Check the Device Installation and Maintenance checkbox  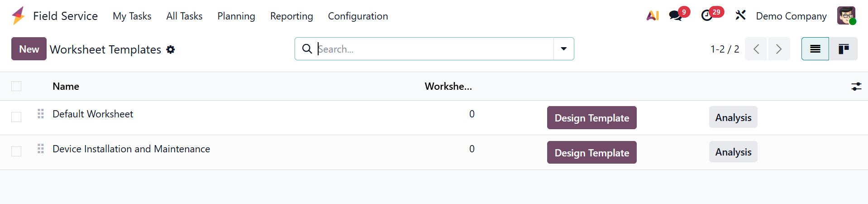point(16,151)
